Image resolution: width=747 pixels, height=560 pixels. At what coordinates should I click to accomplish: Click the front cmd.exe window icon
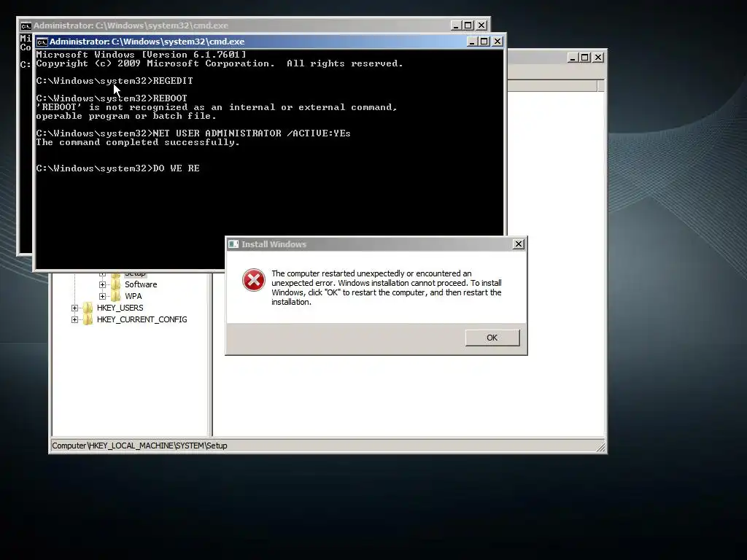point(42,42)
